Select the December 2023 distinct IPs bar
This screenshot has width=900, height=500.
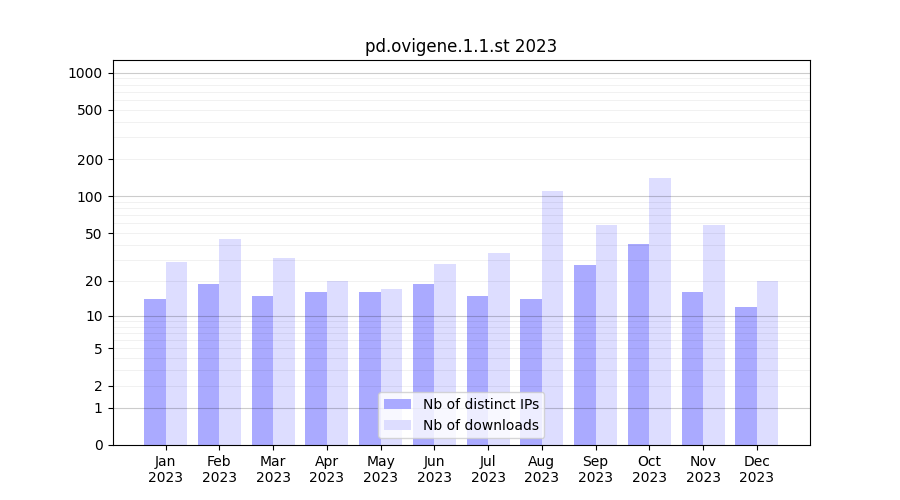(746, 376)
